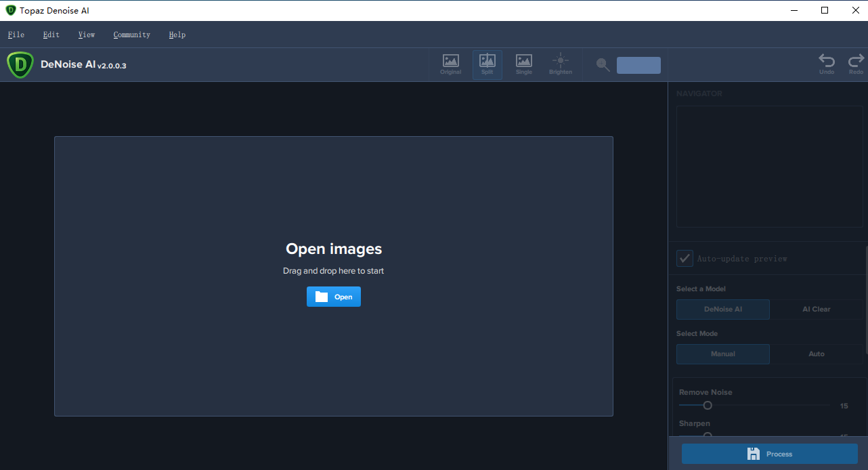Click the Process button
The image size is (868, 470).
click(x=770, y=454)
